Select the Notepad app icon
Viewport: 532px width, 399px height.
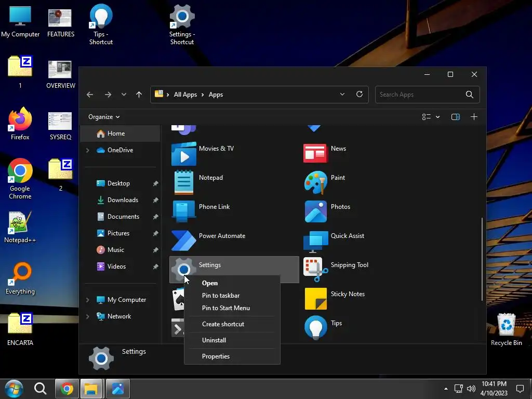pyautogui.click(x=183, y=182)
